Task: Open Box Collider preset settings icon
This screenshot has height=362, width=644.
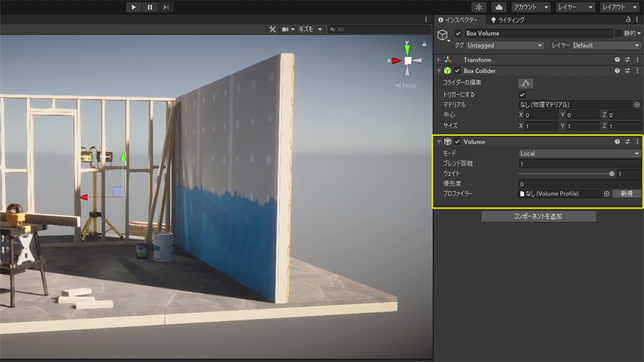Action: [x=627, y=70]
